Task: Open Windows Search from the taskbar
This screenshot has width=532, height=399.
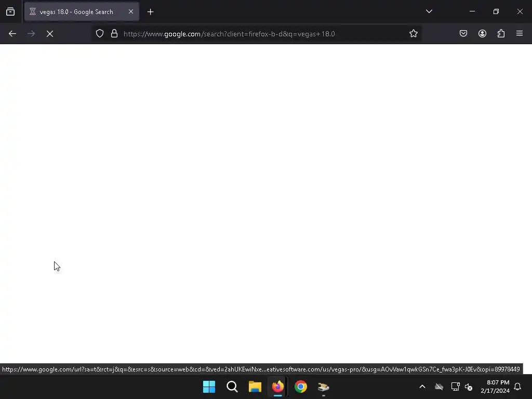Action: coord(232,387)
